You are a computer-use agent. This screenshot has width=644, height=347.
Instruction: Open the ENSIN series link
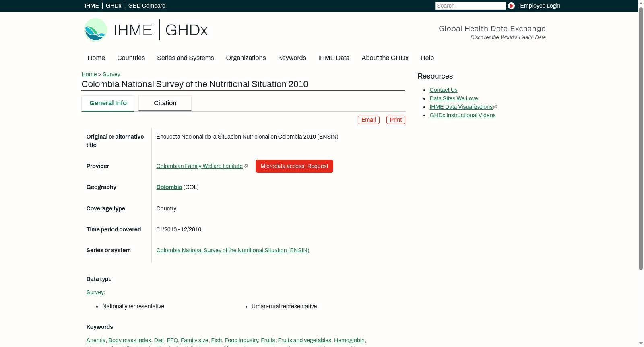(233, 250)
